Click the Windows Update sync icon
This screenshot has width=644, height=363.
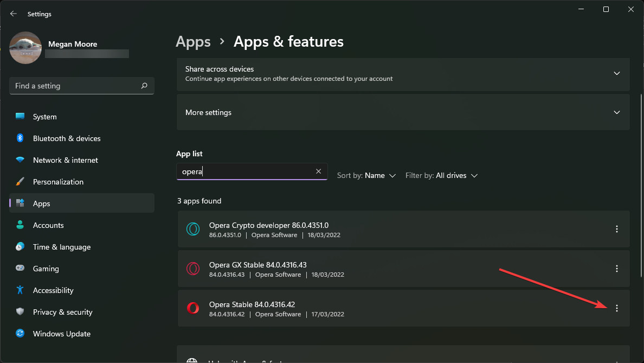[20, 333]
